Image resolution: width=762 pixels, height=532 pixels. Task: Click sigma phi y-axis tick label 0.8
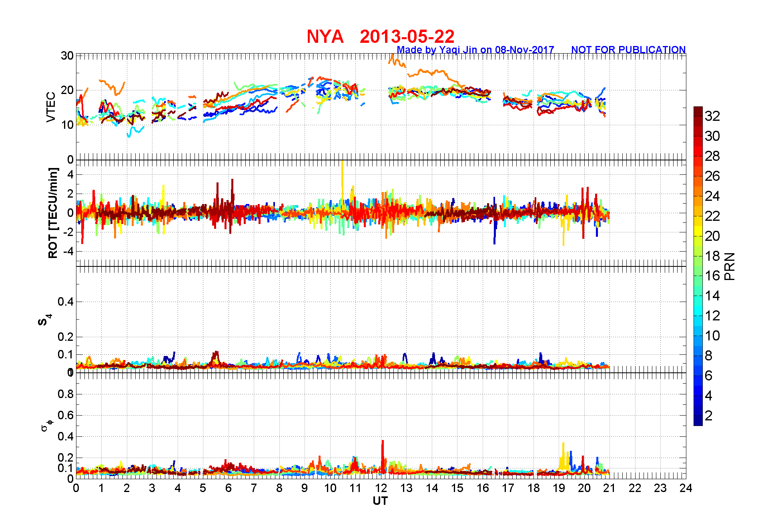tap(66, 394)
